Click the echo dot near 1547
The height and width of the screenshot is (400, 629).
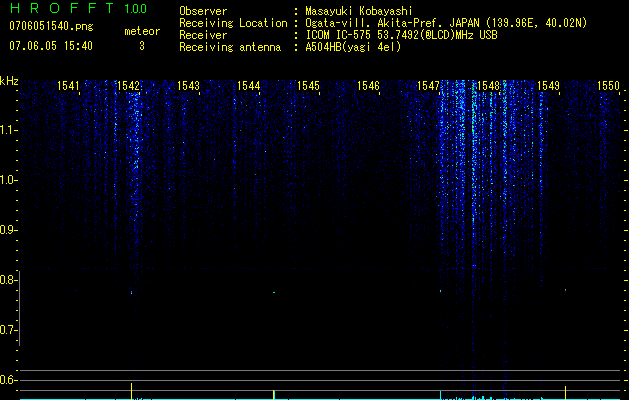(440, 291)
